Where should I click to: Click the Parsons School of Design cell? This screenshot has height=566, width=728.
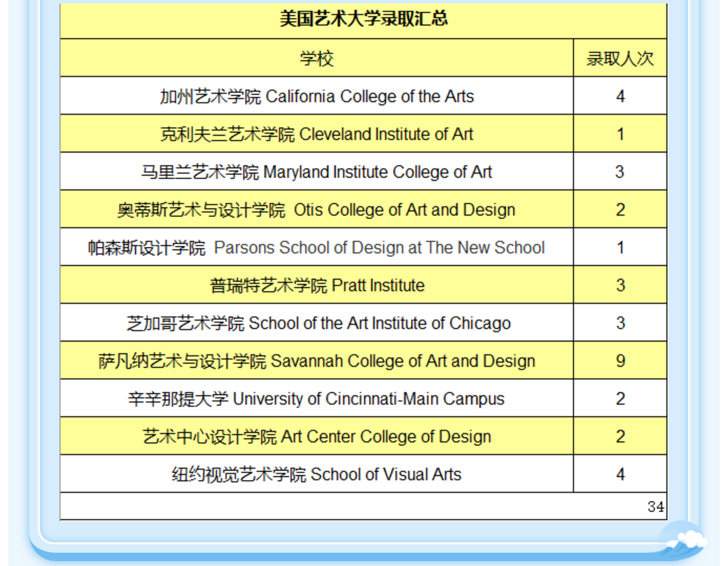[x=316, y=248]
